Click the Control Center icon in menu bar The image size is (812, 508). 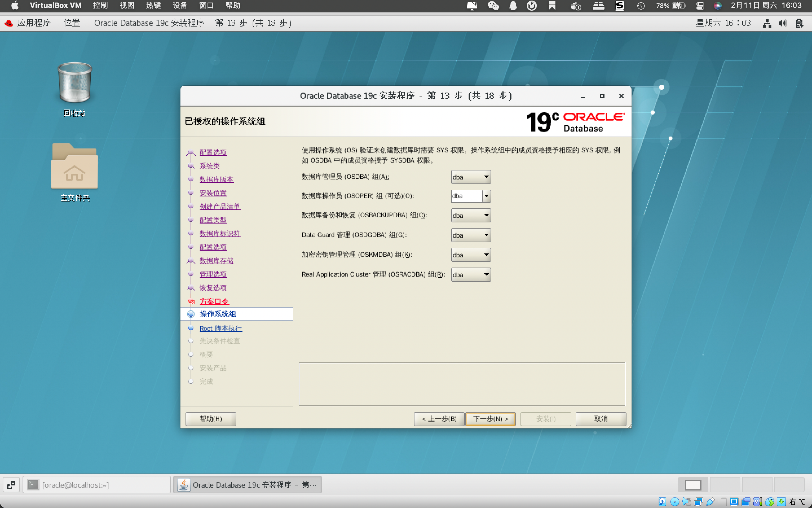(700, 6)
